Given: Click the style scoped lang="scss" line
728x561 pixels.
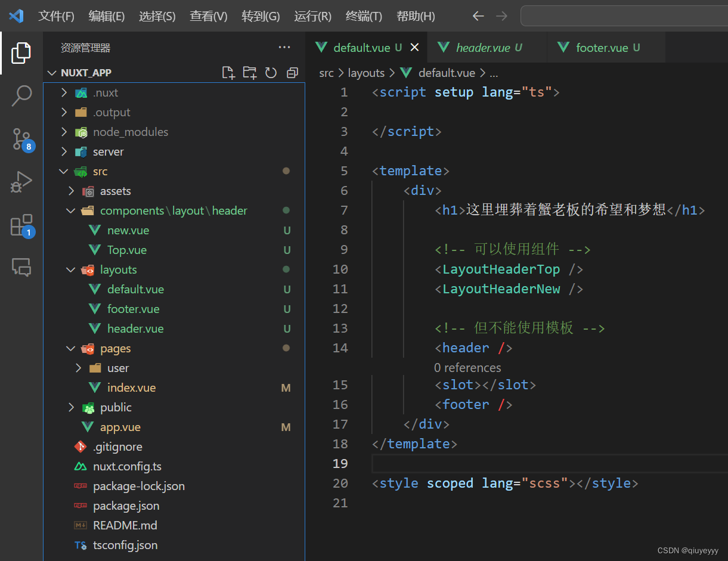Looking at the screenshot, I should pos(504,483).
